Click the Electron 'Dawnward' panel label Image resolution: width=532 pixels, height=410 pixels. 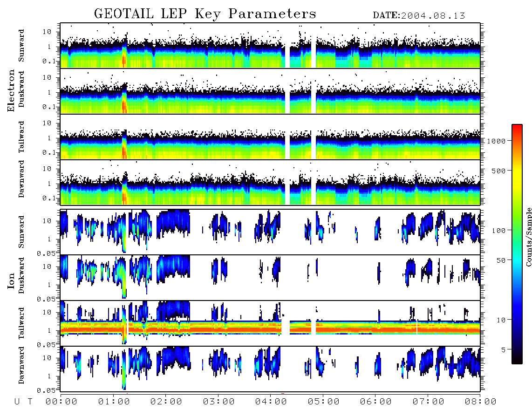(21, 179)
